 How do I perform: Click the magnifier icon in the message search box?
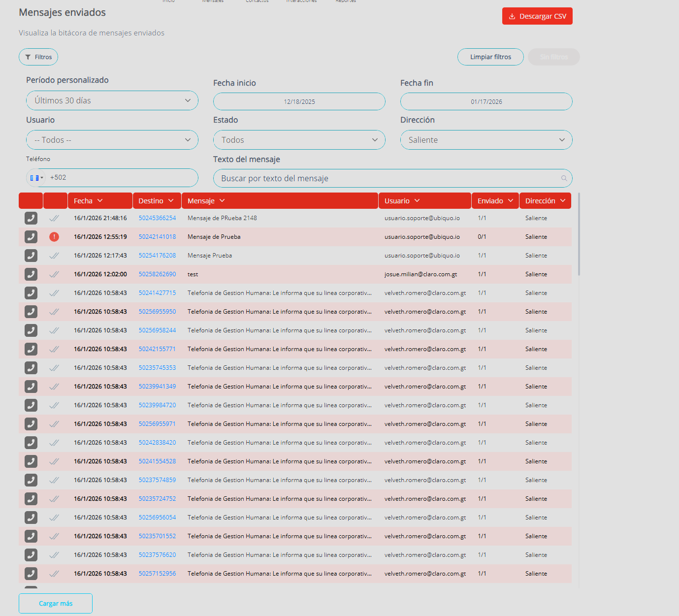click(x=564, y=178)
